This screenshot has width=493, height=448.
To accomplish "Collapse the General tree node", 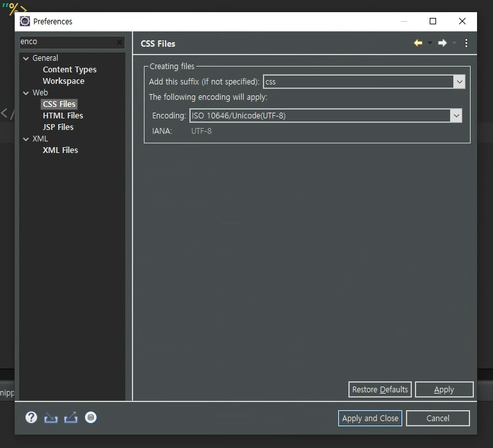I will [x=26, y=58].
